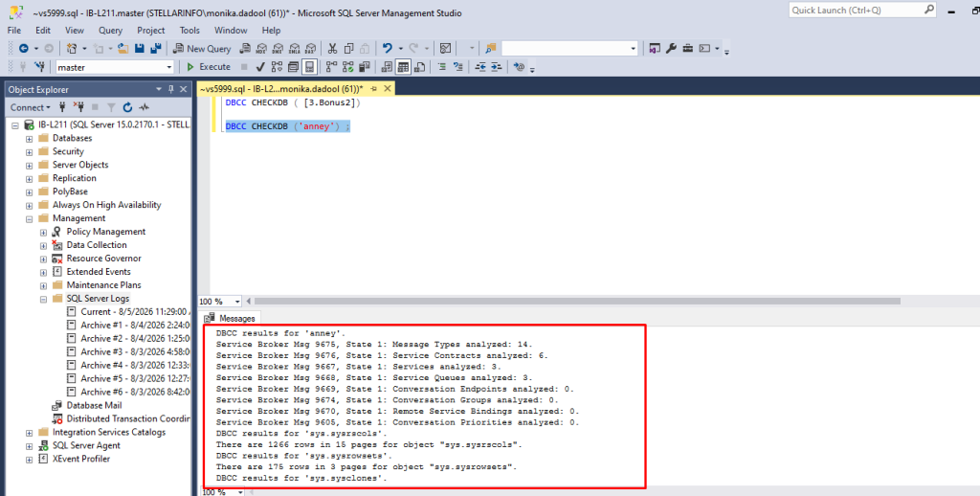The width and height of the screenshot is (980, 496).
Task: Open the master database dropdown
Action: pos(168,67)
